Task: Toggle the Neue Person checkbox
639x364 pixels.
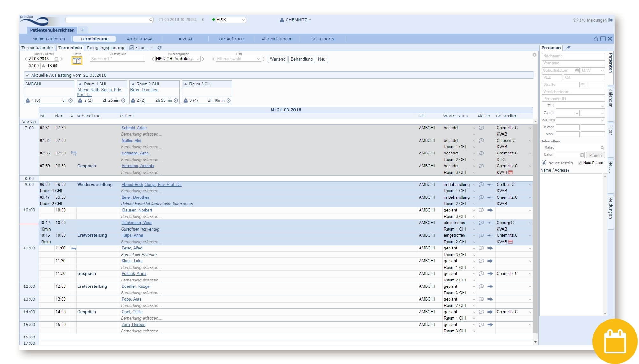Action: point(580,163)
